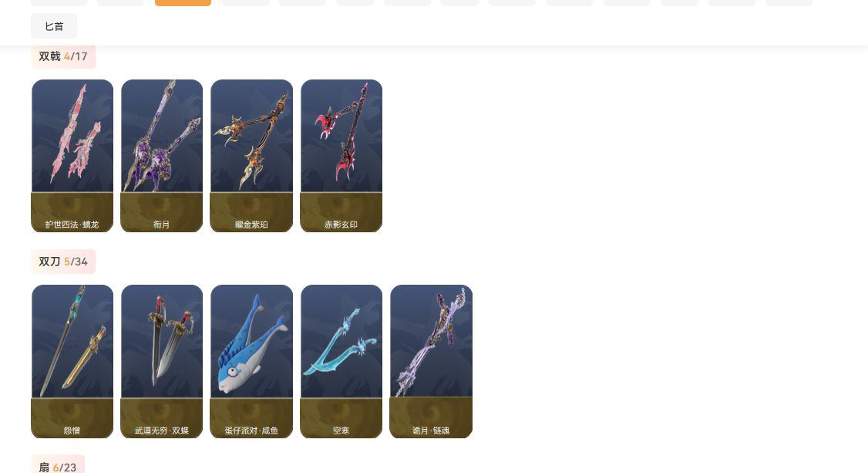Choose the 曜金紫珀 golden halberd card

[251, 156]
